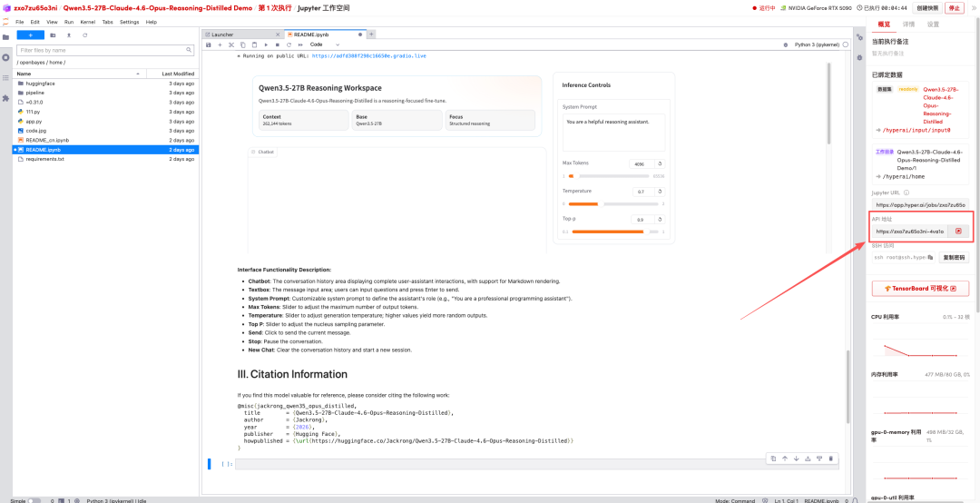Delete the active cell with trash icon
This screenshot has width=980, height=503.
pos(830,459)
